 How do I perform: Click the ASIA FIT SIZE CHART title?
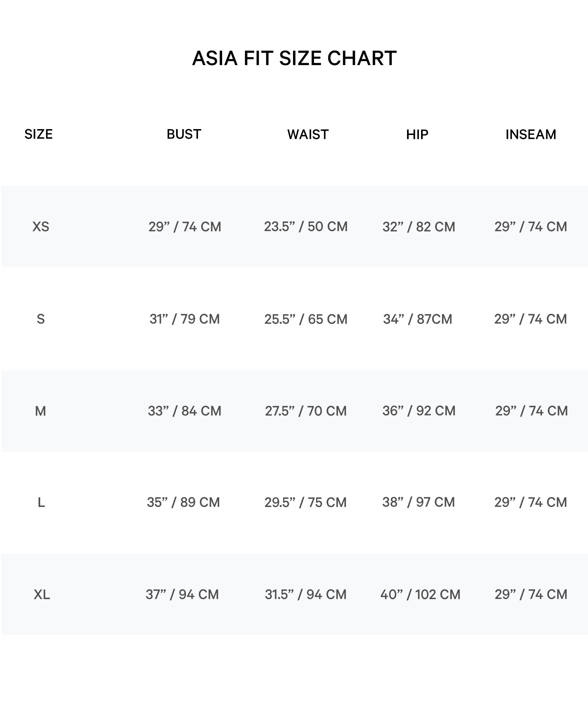(294, 58)
